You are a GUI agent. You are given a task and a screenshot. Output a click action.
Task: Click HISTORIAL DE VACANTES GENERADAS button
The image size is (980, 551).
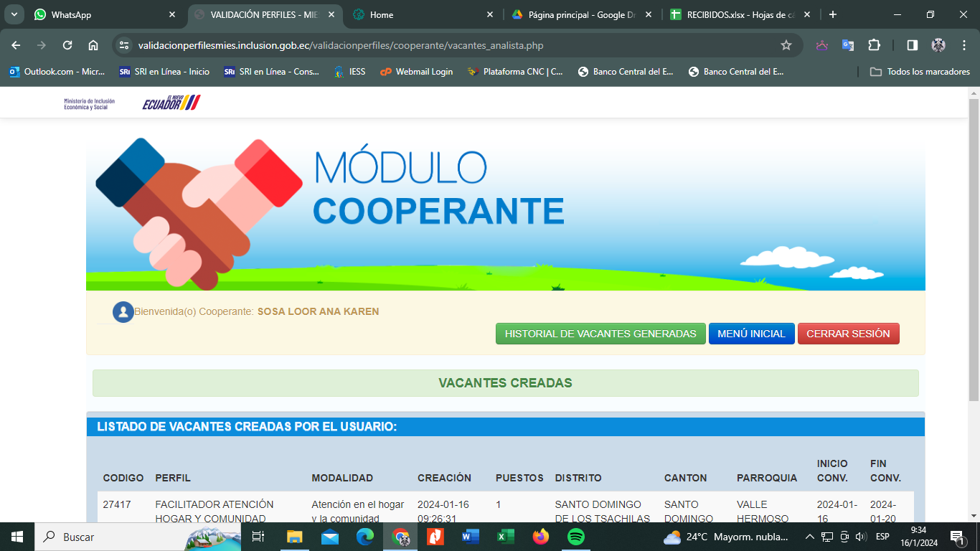(x=600, y=334)
